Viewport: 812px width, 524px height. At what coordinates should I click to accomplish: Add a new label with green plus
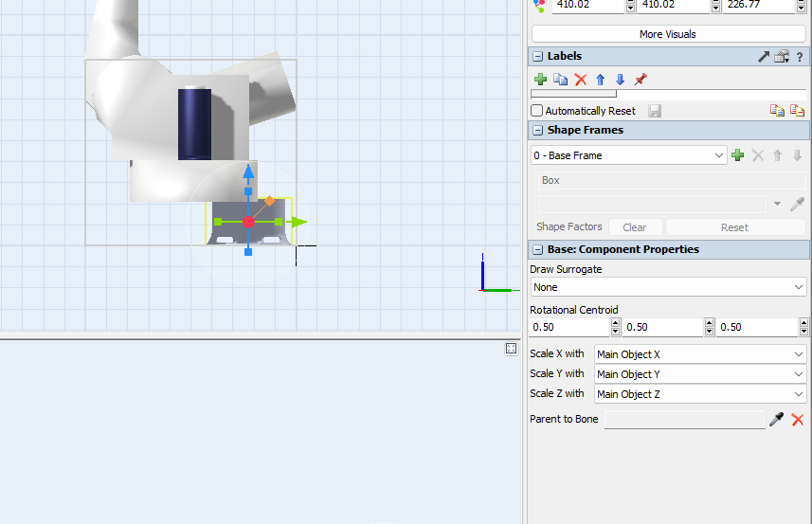[540, 80]
